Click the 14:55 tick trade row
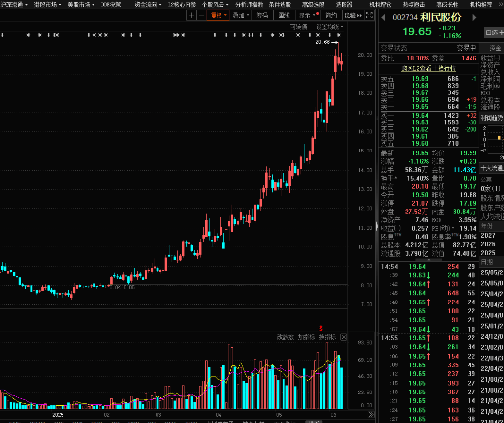The image size is (504, 423). point(428,338)
